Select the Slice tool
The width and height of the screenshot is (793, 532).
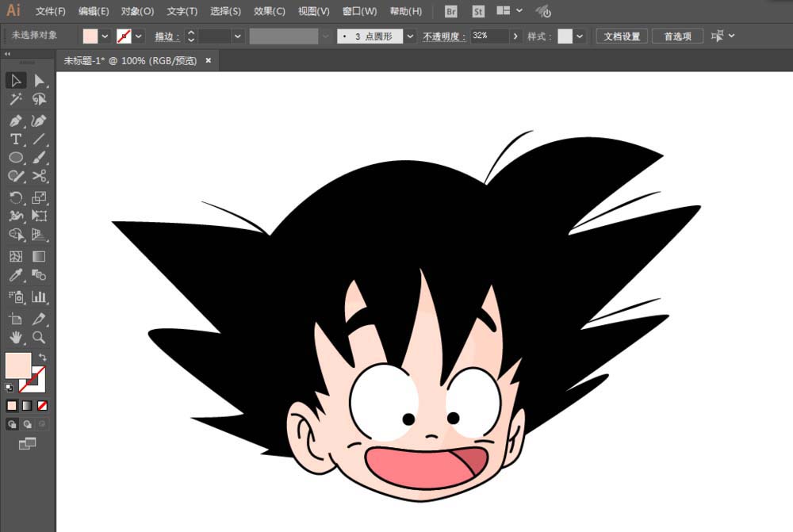(x=39, y=319)
